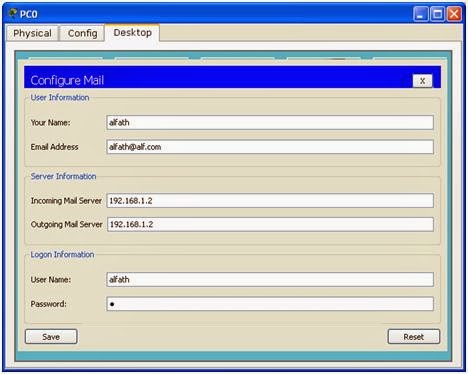Click the Password: label
Viewport: 468px width, 374px height.
point(48,304)
